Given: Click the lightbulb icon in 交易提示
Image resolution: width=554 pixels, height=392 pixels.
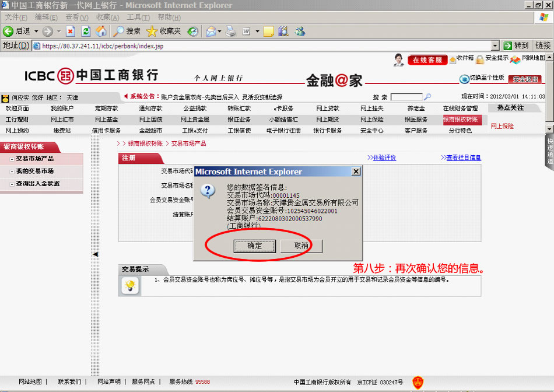Looking at the screenshot, I should point(130,285).
